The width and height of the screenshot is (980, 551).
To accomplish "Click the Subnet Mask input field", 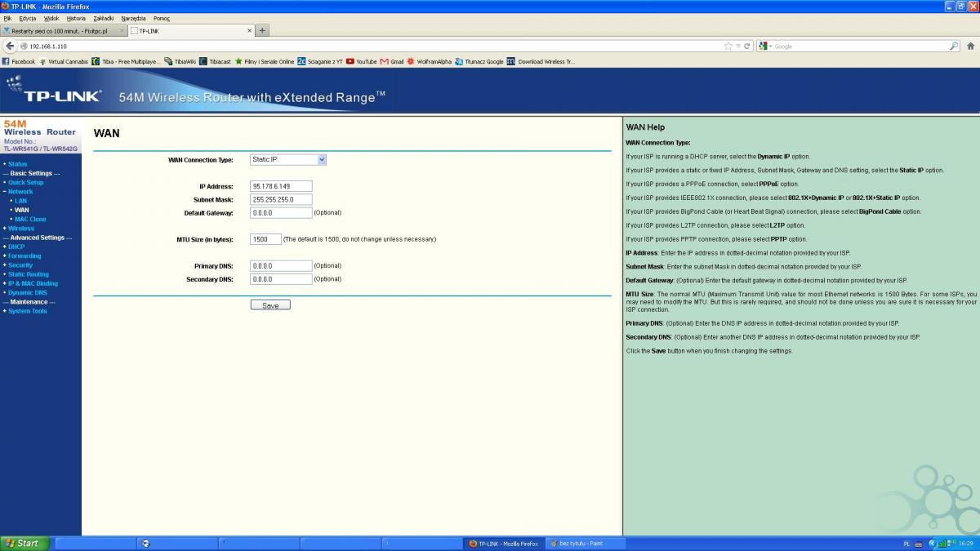I will [281, 199].
